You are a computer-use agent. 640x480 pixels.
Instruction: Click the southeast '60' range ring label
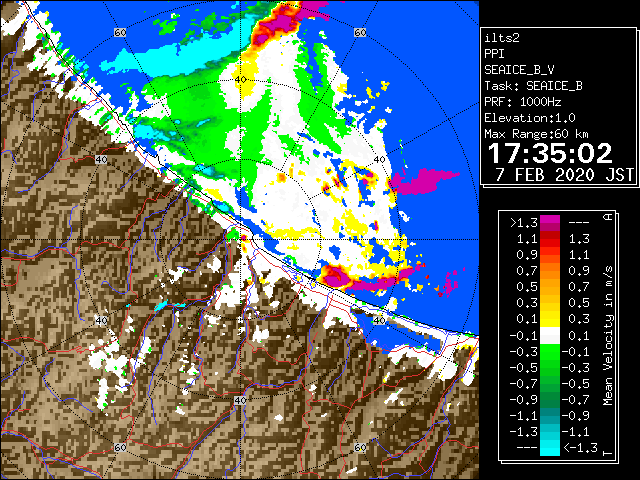(x=360, y=447)
